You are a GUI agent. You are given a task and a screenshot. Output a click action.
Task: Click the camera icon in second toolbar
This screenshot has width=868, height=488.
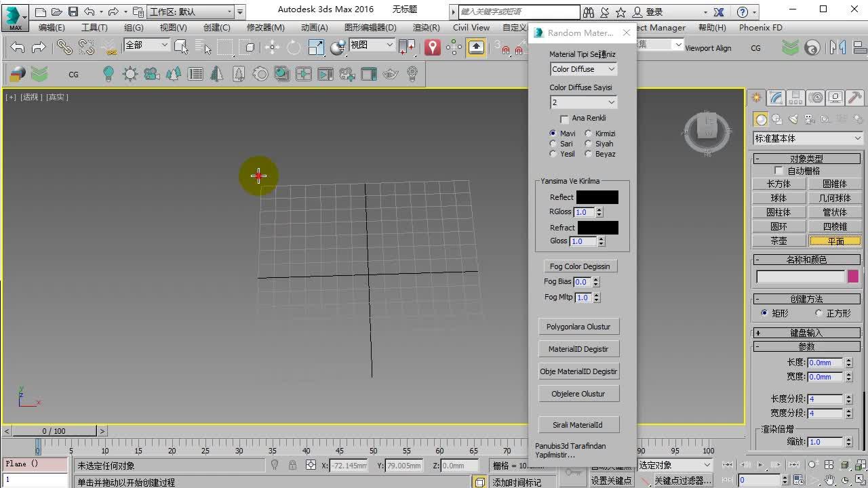[151, 75]
